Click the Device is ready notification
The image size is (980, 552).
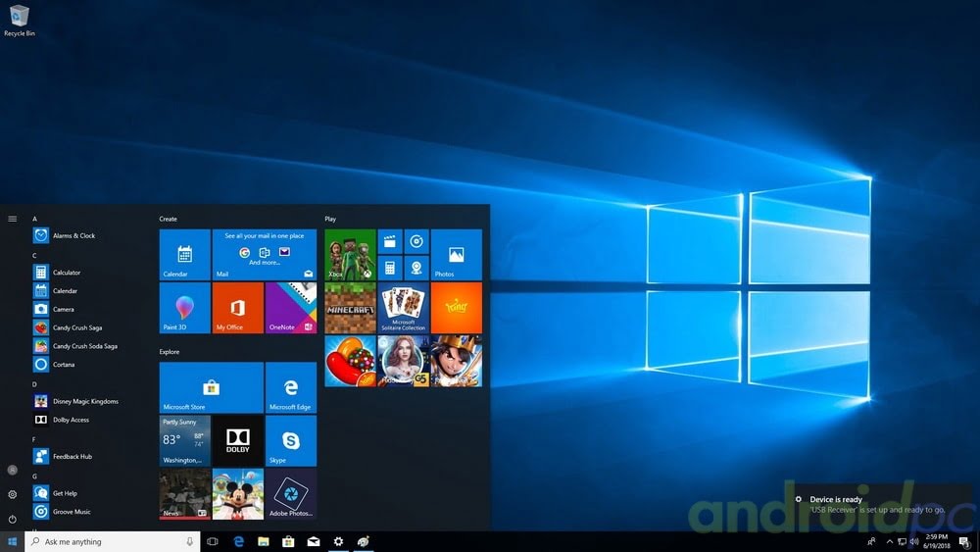tap(883, 505)
